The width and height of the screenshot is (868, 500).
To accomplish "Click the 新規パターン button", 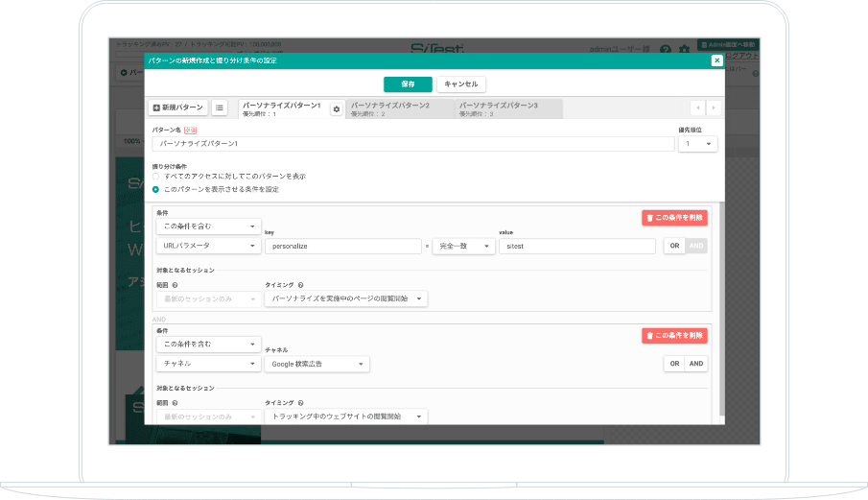I will pos(178,107).
